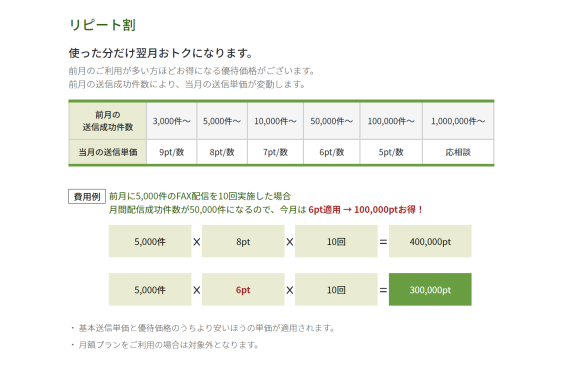Click 10回 box in the 8pt row
The width and height of the screenshot is (580, 370).
tap(336, 241)
